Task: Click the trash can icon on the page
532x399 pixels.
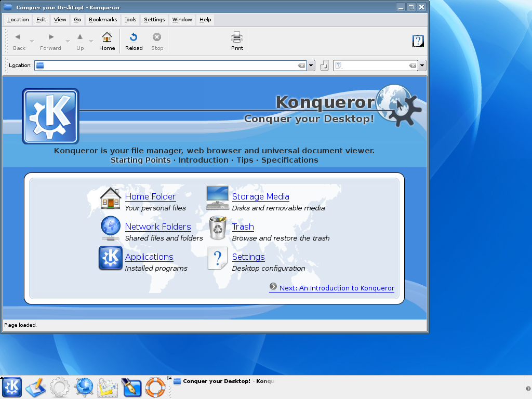Action: [x=218, y=228]
